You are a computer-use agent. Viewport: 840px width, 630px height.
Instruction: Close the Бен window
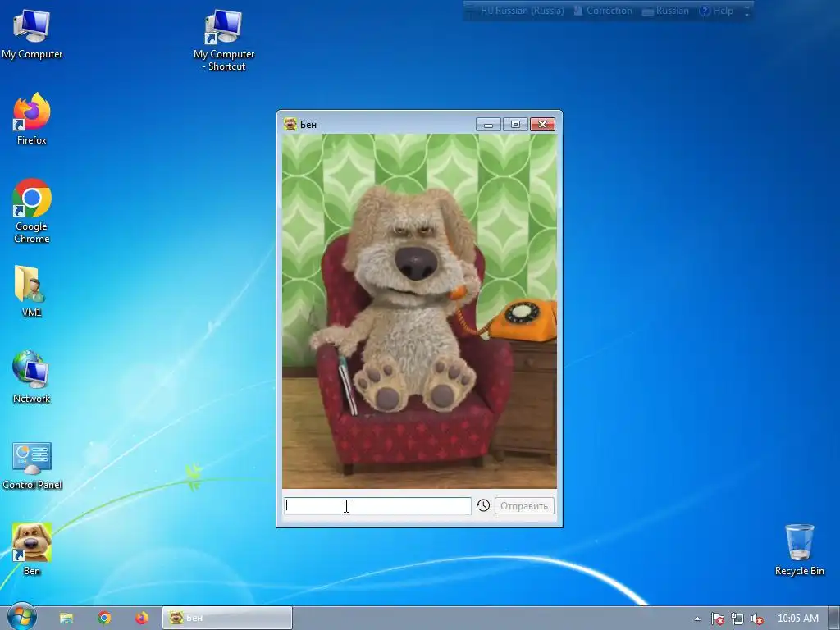point(543,125)
